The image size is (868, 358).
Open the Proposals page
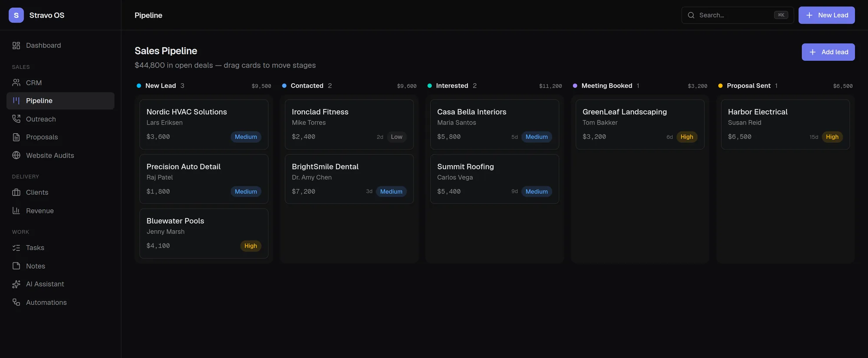click(60, 137)
